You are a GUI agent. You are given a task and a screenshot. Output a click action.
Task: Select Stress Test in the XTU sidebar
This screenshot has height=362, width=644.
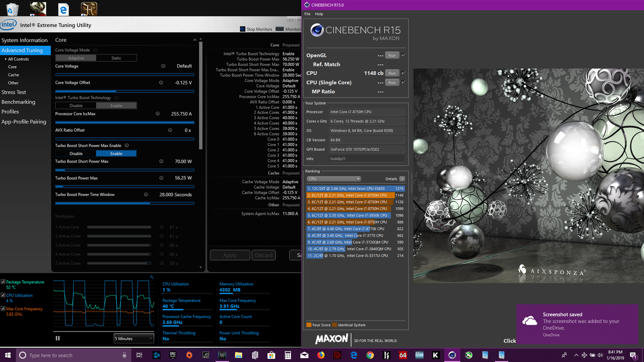coord(13,92)
